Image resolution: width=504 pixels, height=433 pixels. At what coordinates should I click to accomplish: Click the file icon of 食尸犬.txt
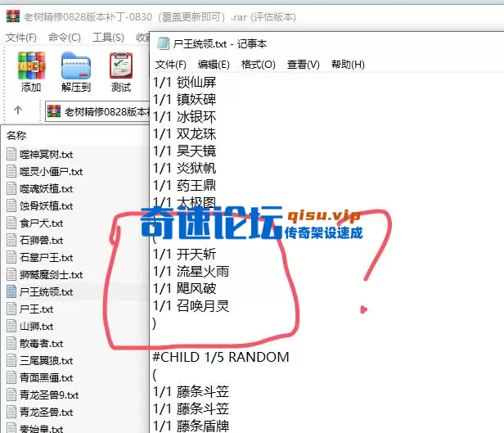coord(11,223)
